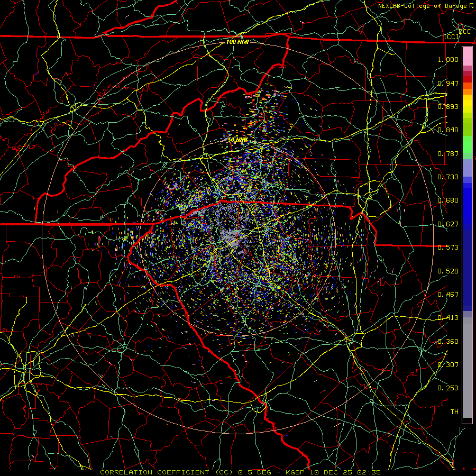Viewport: 476px width, 476px height.
Task: Click the 0.253 scale value
Action: point(448,388)
